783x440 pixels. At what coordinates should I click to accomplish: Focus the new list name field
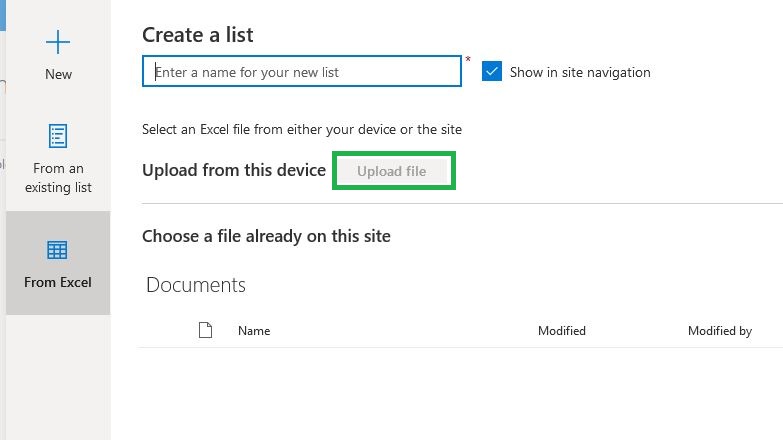(302, 71)
